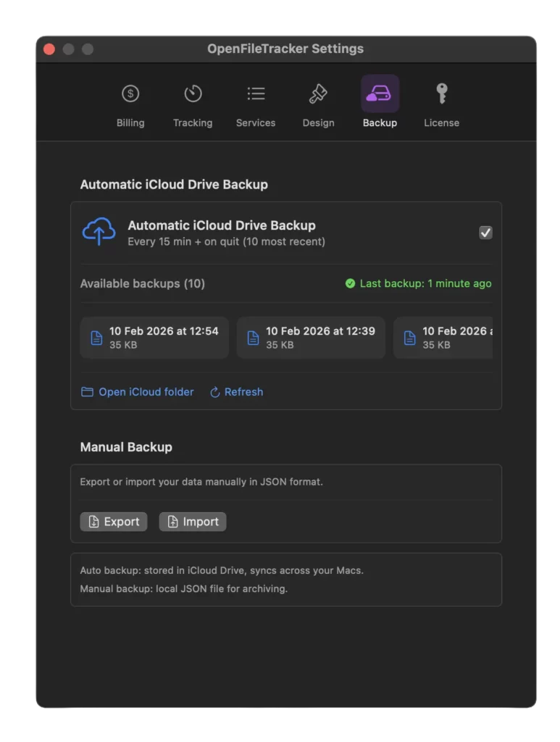Select the Design paintbrush icon
The width and height of the screenshot is (560, 742).
click(318, 93)
